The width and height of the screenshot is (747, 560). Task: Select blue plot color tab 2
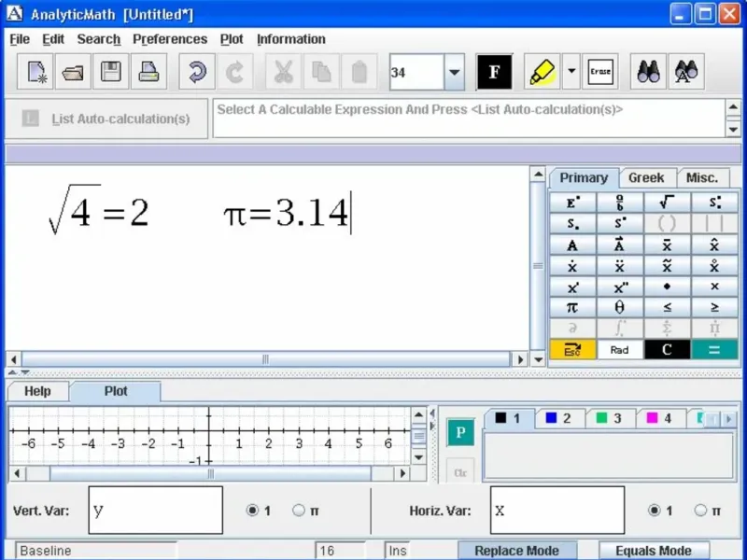[558, 418]
